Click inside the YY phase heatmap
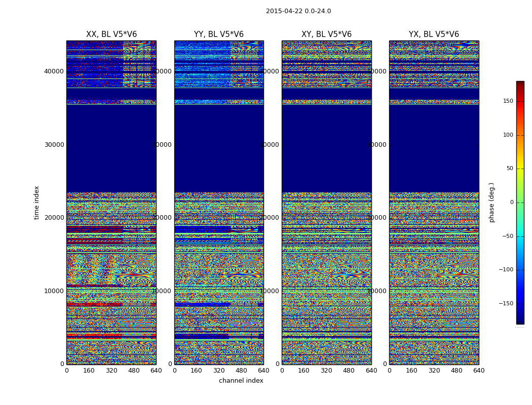 pyautogui.click(x=219, y=202)
